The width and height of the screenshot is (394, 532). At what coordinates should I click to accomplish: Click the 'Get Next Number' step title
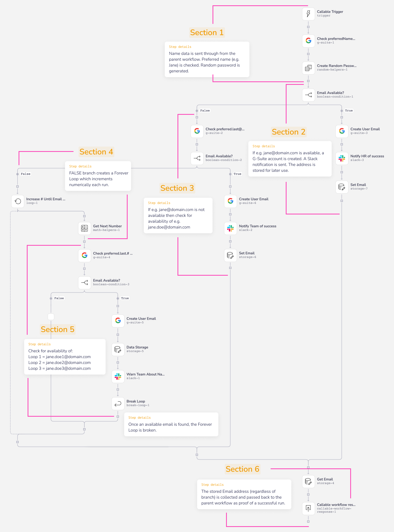pos(107,226)
